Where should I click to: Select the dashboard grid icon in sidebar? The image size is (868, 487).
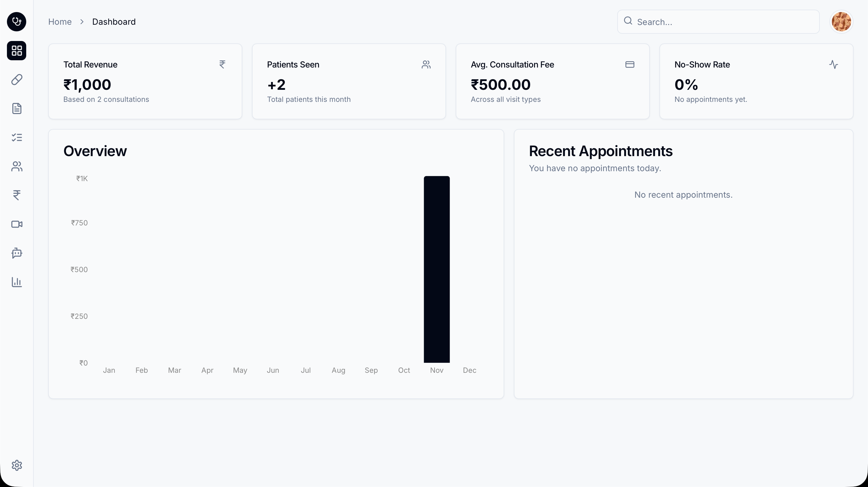click(x=17, y=51)
